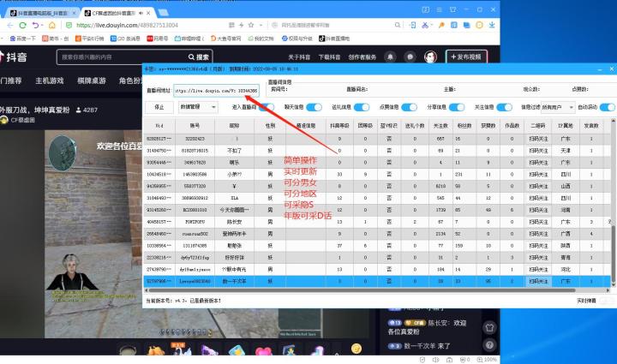Viewport: 617px width, 364px height.
Task: Toggle the 分享信息 switch
Action: click(x=457, y=107)
